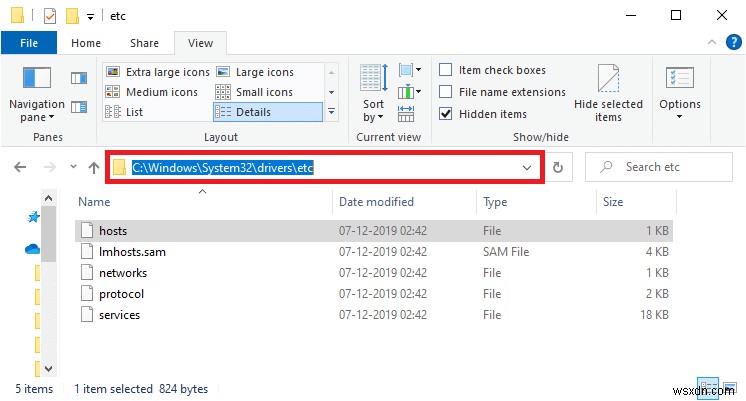The width and height of the screenshot is (746, 401).
Task: Open Help with the question mark icon
Action: 734,42
